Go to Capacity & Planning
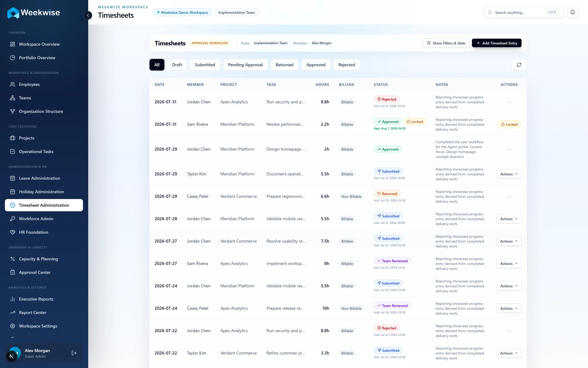The height and width of the screenshot is (368, 588). (x=44, y=259)
